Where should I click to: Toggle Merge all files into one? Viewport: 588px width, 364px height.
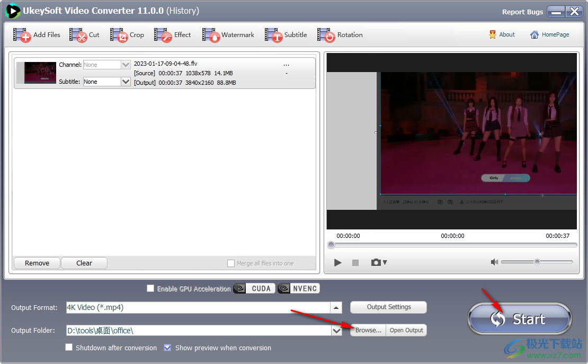click(x=231, y=263)
